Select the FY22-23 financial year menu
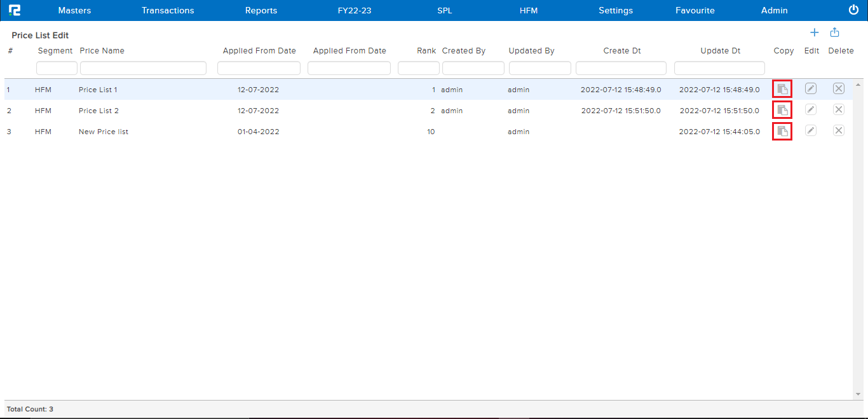868x419 pixels. (355, 10)
